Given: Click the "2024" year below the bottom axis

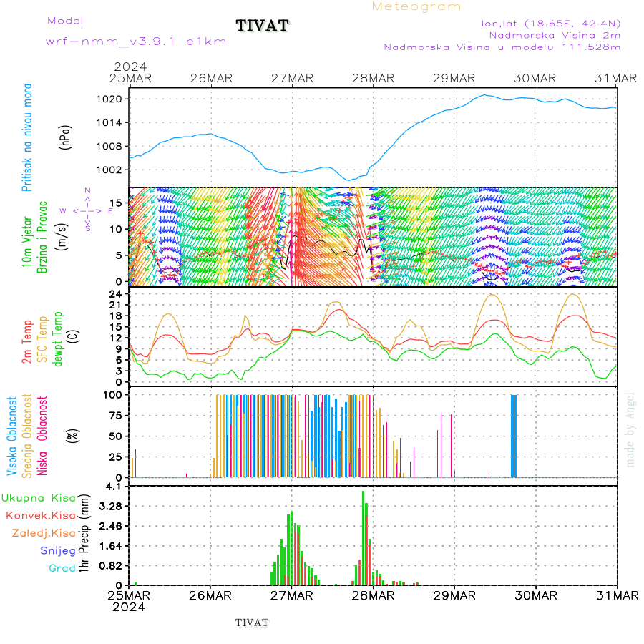Looking at the screenshot, I should coord(129,607).
